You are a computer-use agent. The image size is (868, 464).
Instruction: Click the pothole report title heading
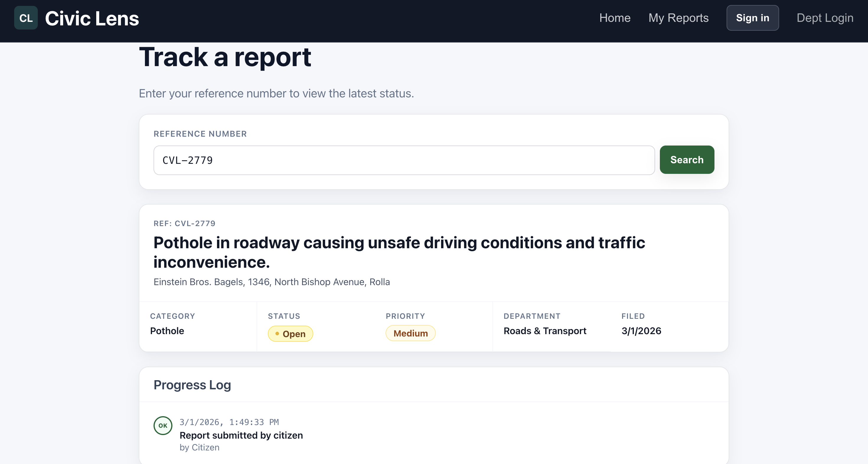(399, 252)
